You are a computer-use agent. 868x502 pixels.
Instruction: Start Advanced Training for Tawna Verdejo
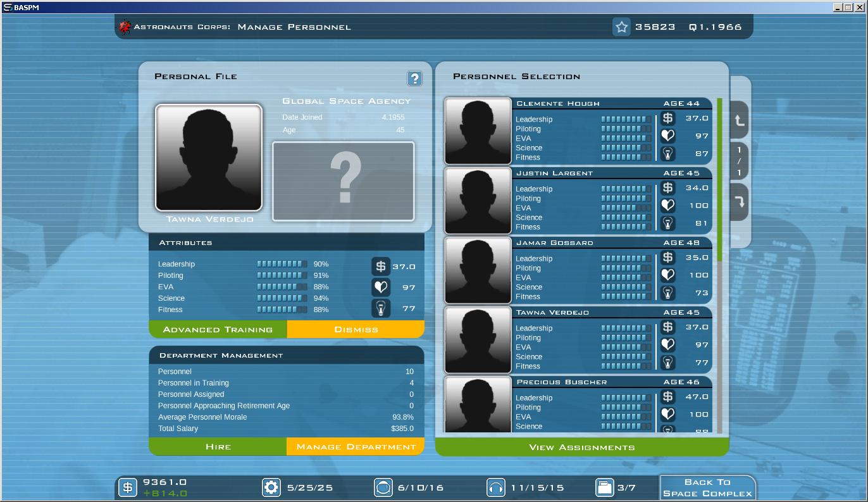point(218,329)
